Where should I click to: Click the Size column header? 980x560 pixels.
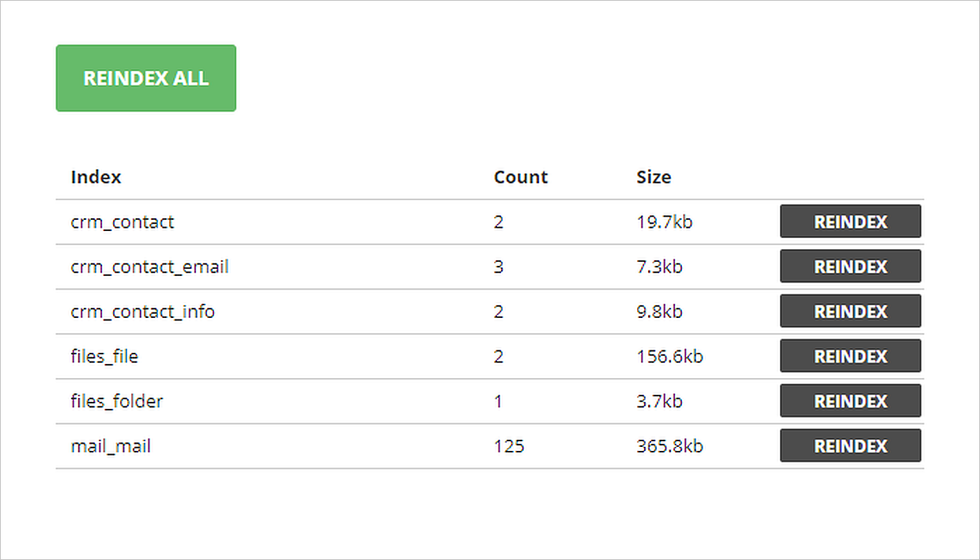pyautogui.click(x=654, y=177)
